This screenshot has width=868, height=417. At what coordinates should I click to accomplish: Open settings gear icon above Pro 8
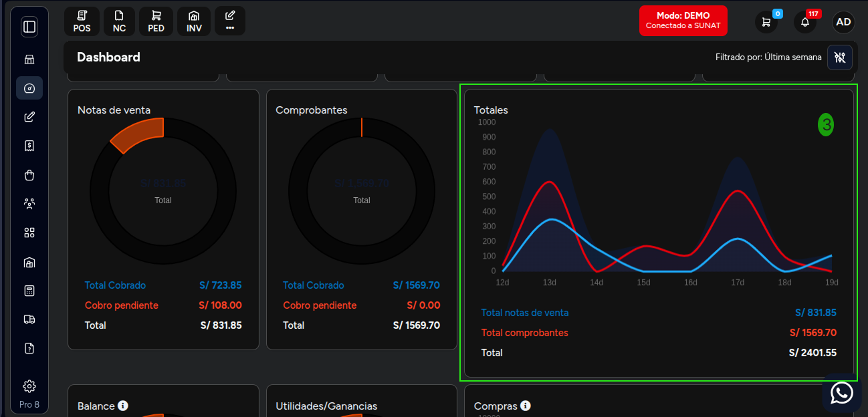pyautogui.click(x=29, y=386)
